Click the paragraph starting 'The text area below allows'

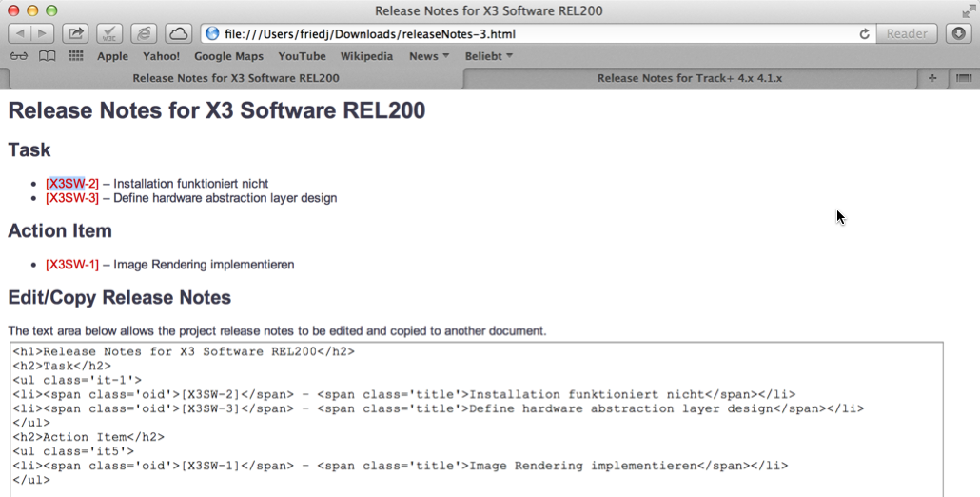pyautogui.click(x=277, y=330)
